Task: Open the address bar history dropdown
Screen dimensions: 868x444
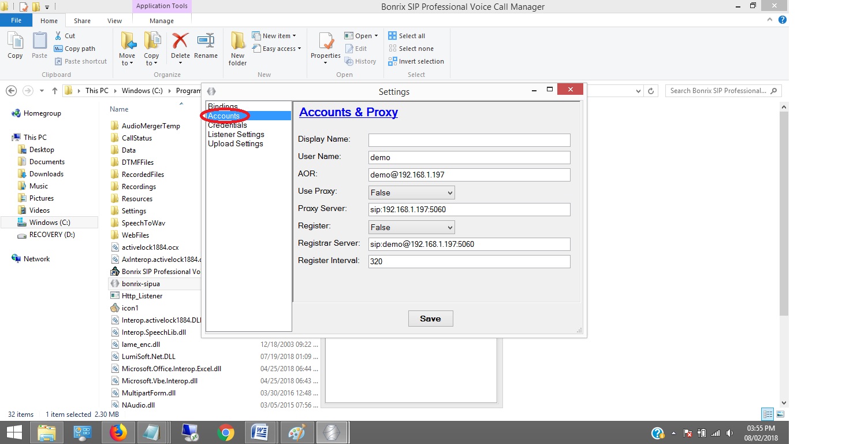Action: (638, 91)
